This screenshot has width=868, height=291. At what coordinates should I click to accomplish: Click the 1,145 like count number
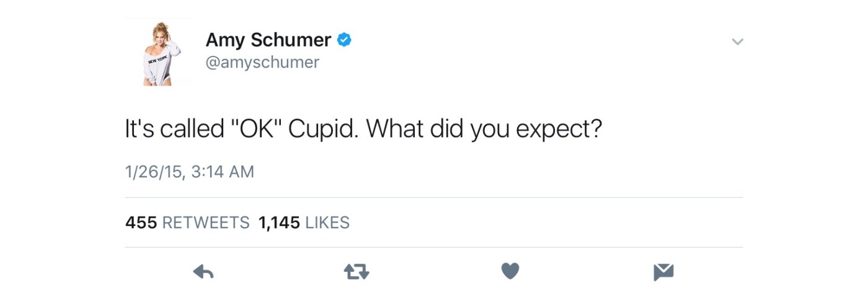279,222
